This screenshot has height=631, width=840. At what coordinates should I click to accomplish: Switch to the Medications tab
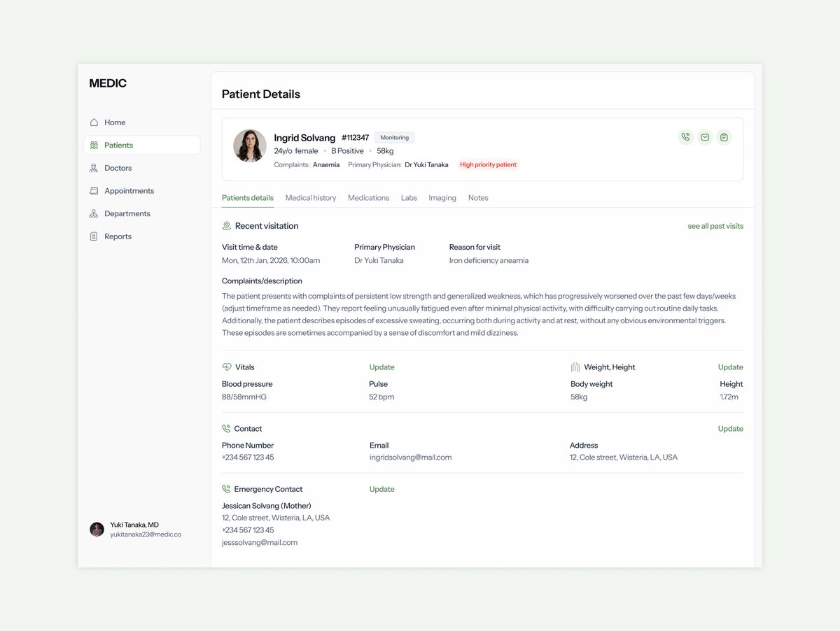tap(368, 198)
